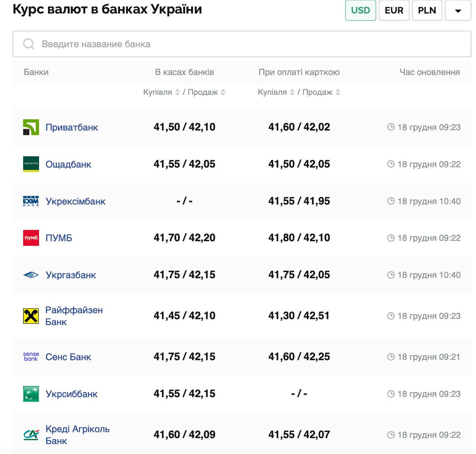Click the Ukreximbank EXIM logo

(31, 201)
